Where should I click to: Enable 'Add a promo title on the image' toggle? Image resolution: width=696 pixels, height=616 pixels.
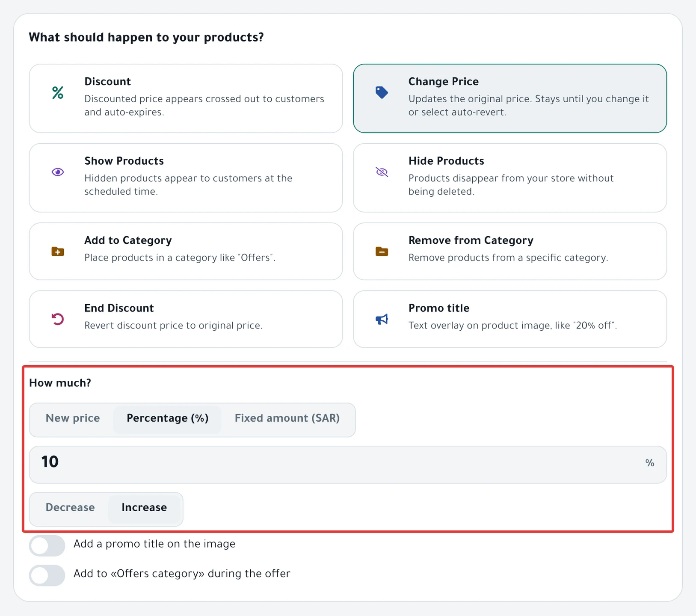tap(47, 545)
